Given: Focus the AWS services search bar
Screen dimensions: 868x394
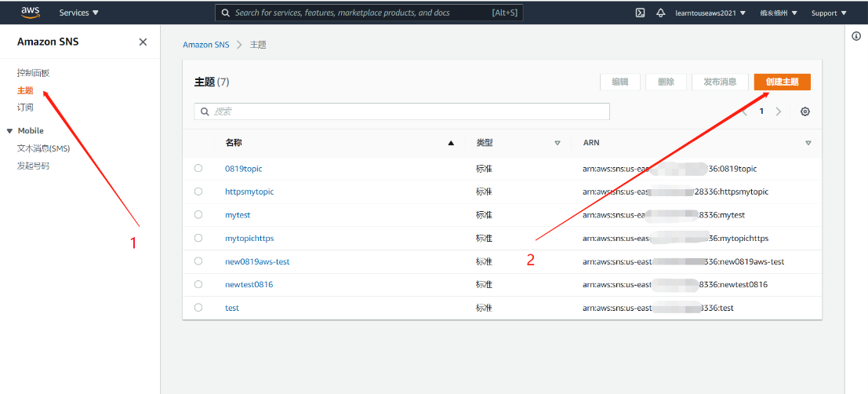Looking at the screenshot, I should coord(369,13).
